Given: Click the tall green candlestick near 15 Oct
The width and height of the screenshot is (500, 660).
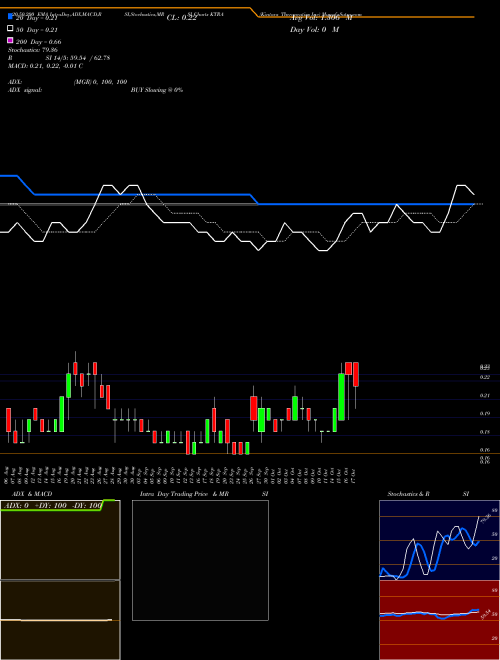Looking at the screenshot, I should pyautogui.click(x=341, y=397).
